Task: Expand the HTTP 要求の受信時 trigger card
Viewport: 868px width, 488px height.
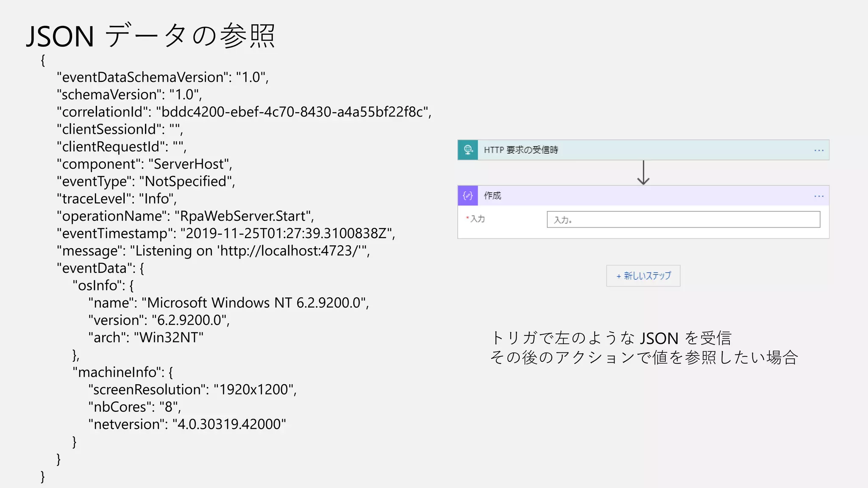Action: point(643,150)
